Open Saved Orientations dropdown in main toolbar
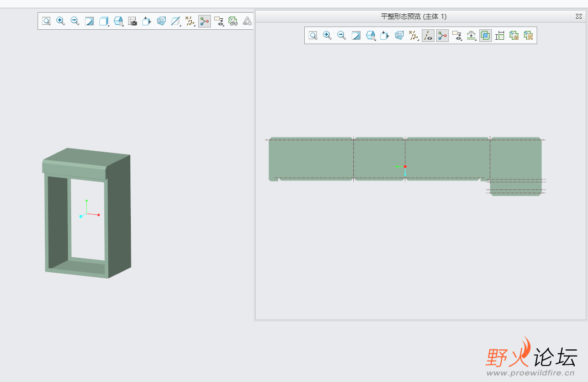588x382 pixels. [119, 21]
